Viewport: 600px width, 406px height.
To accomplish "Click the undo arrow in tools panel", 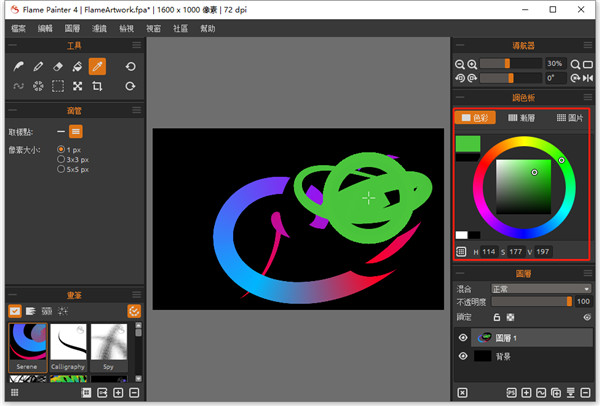I will (x=130, y=66).
